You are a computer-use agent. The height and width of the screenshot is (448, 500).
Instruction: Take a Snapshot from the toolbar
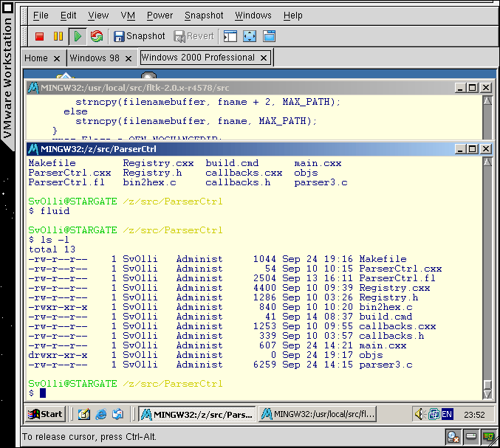[x=140, y=36]
